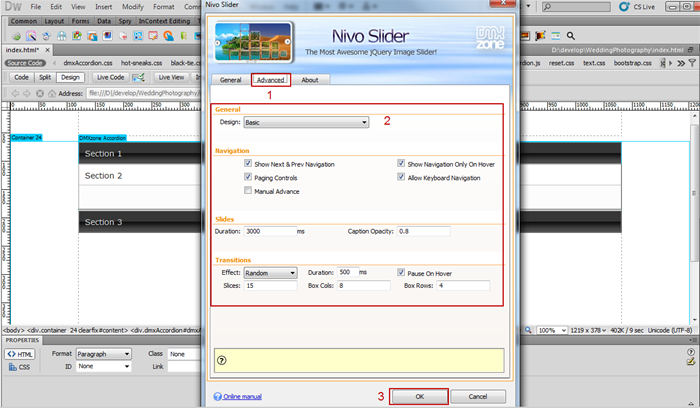Switch to Code view
The image size is (700, 408).
(x=21, y=77)
